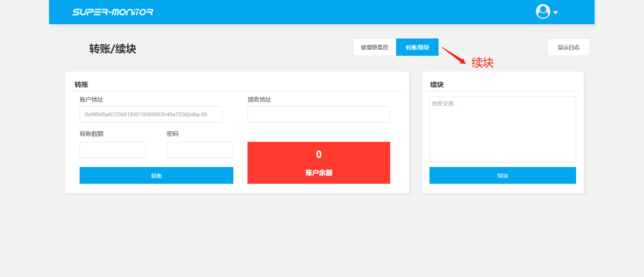Select the highlighted 转账/续块 tab
The width and height of the screenshot is (644, 277).
[x=417, y=47]
